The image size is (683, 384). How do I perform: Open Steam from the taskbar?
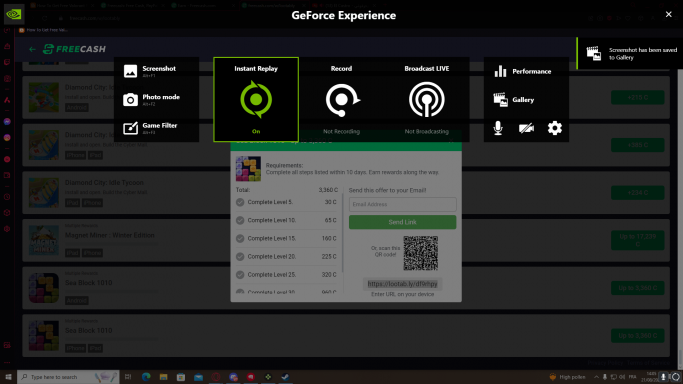click(285, 377)
